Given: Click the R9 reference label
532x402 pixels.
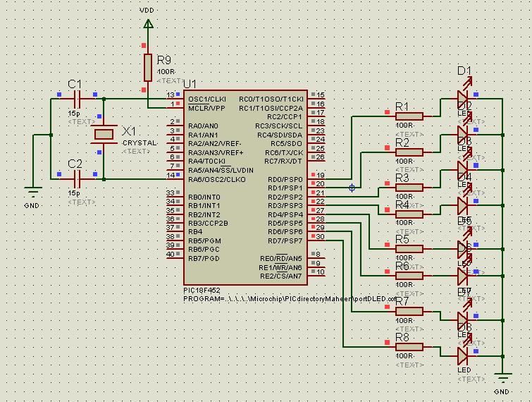Looking at the screenshot, I should click(x=164, y=60).
